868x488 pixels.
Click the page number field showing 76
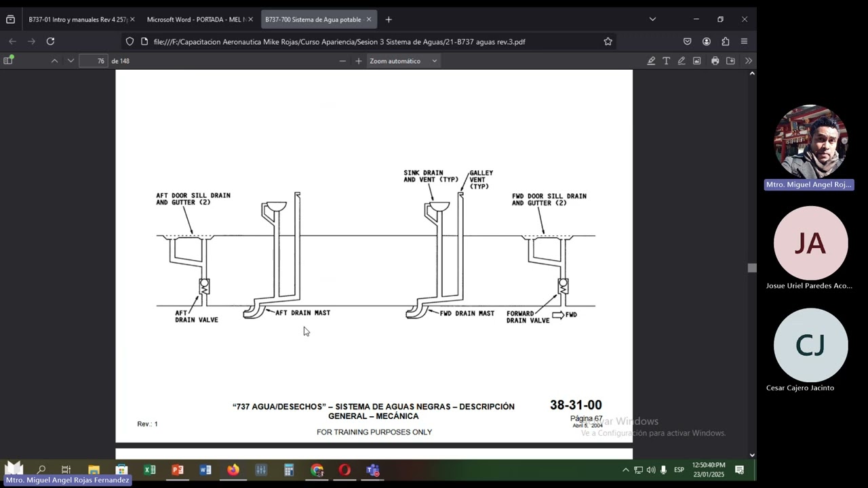click(x=94, y=61)
